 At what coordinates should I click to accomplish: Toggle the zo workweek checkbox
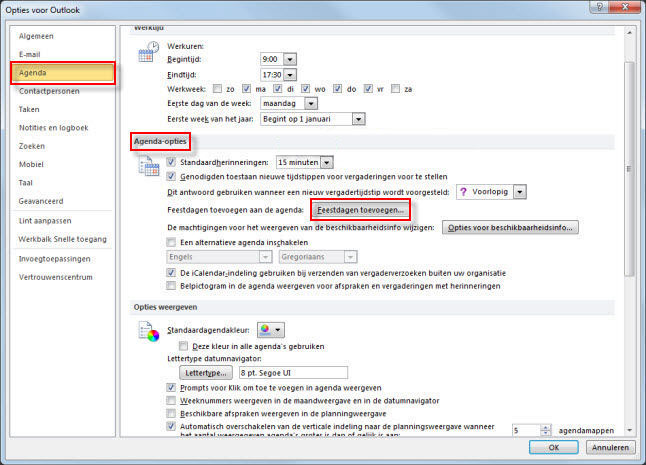pos(217,89)
